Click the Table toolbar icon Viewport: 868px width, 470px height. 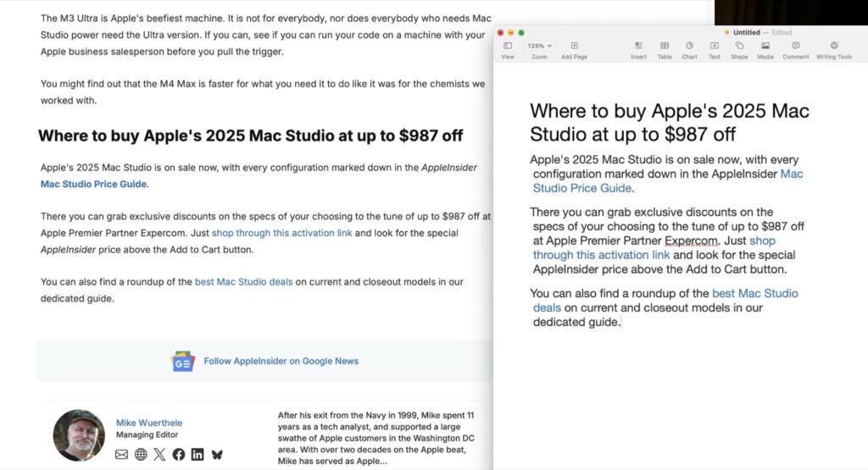665,46
